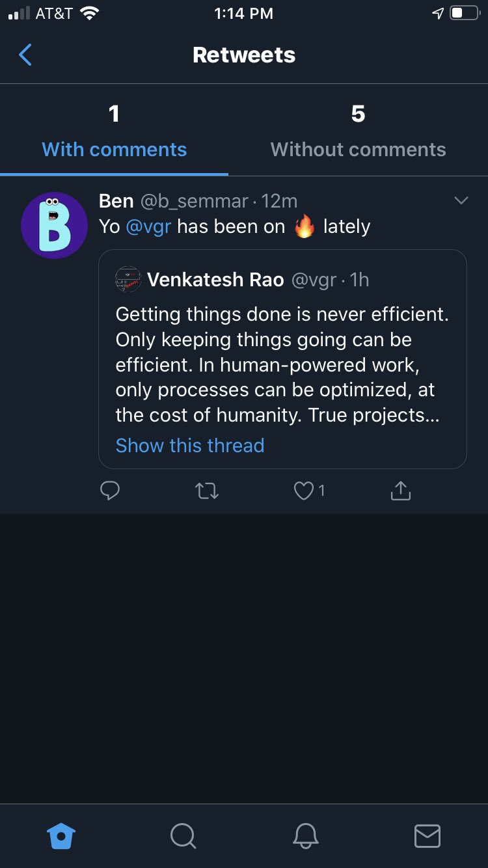Screen dimensions: 488x868
Task: Open the Notifications bell icon
Action: [x=305, y=835]
